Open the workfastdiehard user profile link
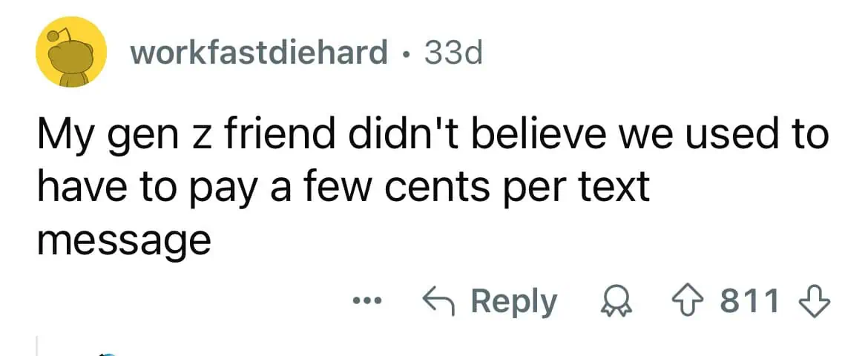 pyautogui.click(x=259, y=53)
